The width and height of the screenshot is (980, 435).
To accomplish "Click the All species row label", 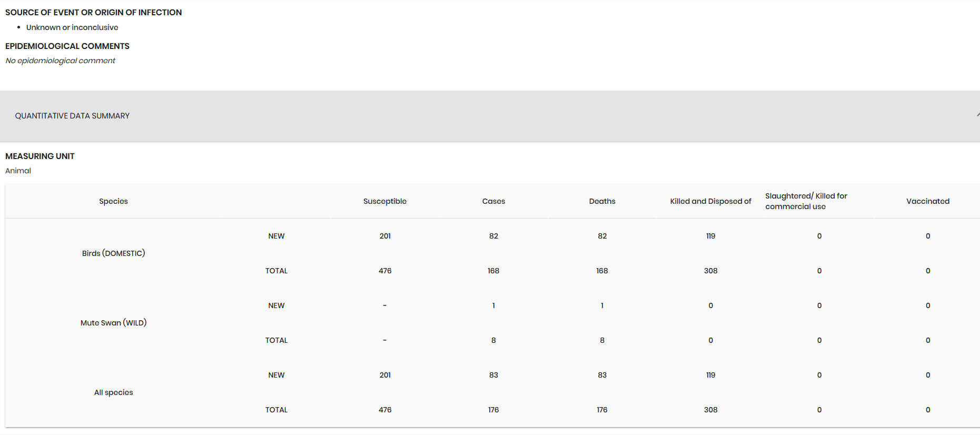I will pyautogui.click(x=113, y=392).
